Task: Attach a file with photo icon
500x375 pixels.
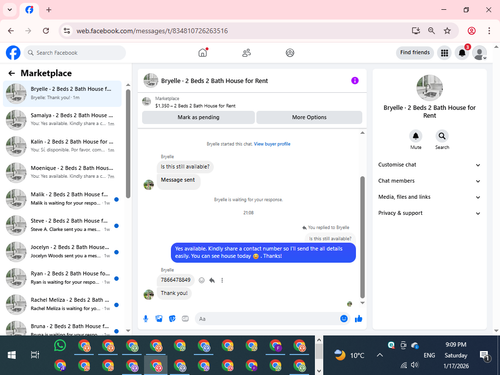Action: (159, 319)
